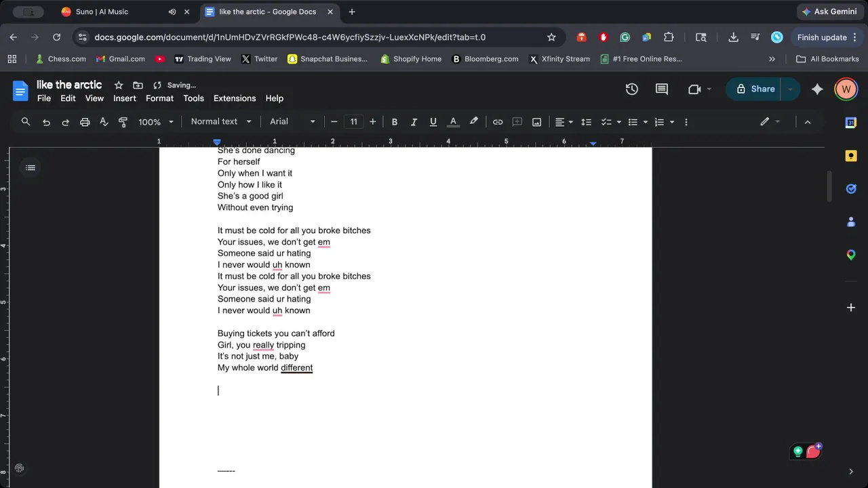Change the text color with the A icon
Screen dimensions: 868x488
click(454, 122)
